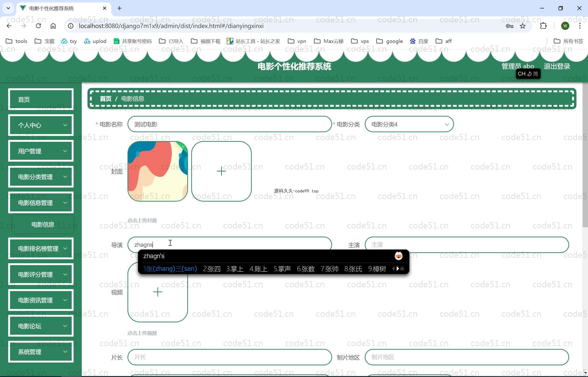Click the IME emoji face icon
The height and width of the screenshot is (377, 588).
coord(398,256)
